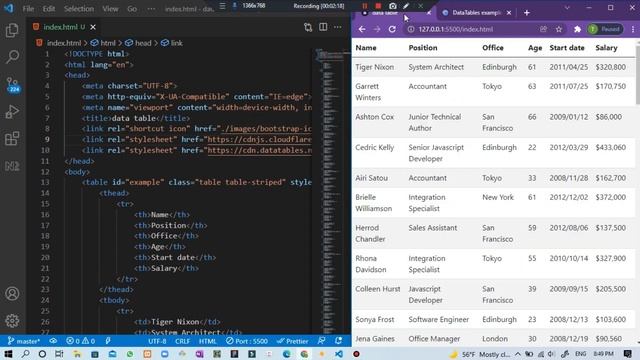This screenshot has width=640, height=360.
Task: Click the Paused profile button
Action: point(605,29)
